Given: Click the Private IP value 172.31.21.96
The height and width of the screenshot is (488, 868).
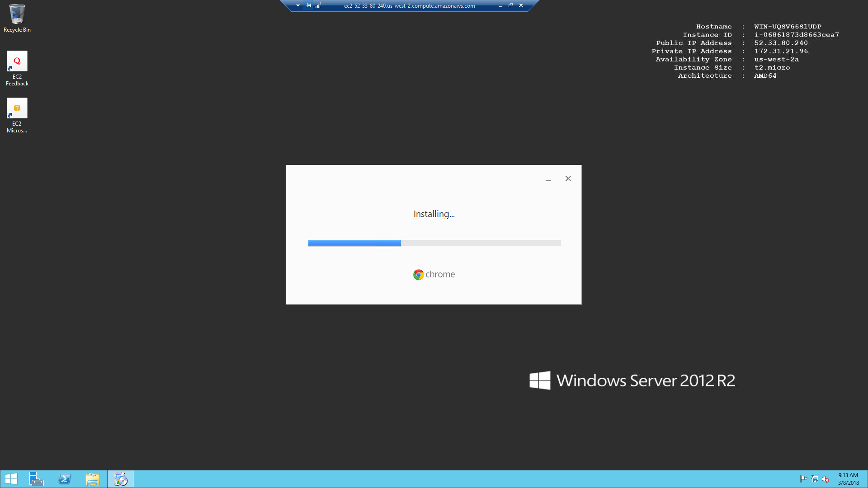Looking at the screenshot, I should point(781,51).
